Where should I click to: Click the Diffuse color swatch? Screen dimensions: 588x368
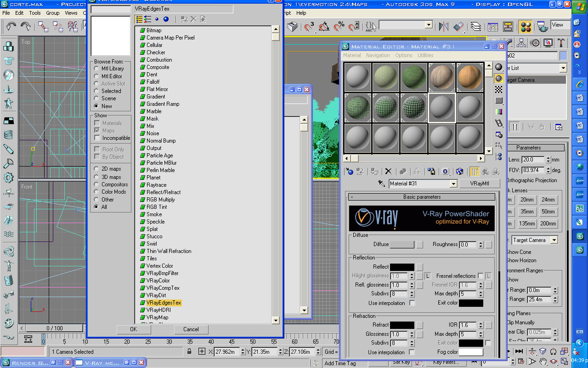coord(402,244)
